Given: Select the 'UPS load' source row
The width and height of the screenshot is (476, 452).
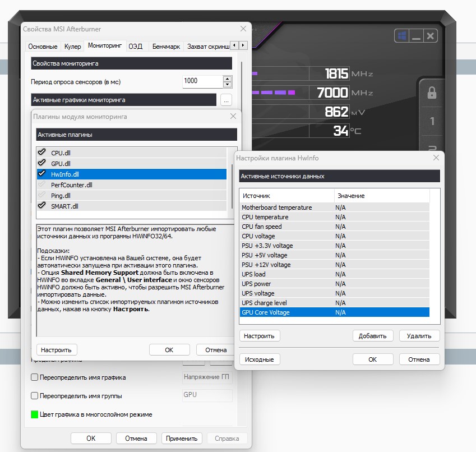Looking at the screenshot, I should click(x=335, y=274).
